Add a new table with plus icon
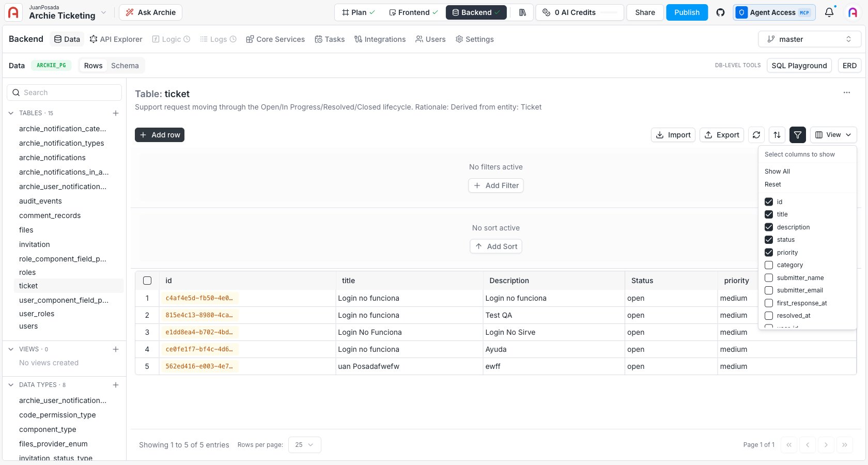Screen dimensions: 868x465 tap(116, 113)
